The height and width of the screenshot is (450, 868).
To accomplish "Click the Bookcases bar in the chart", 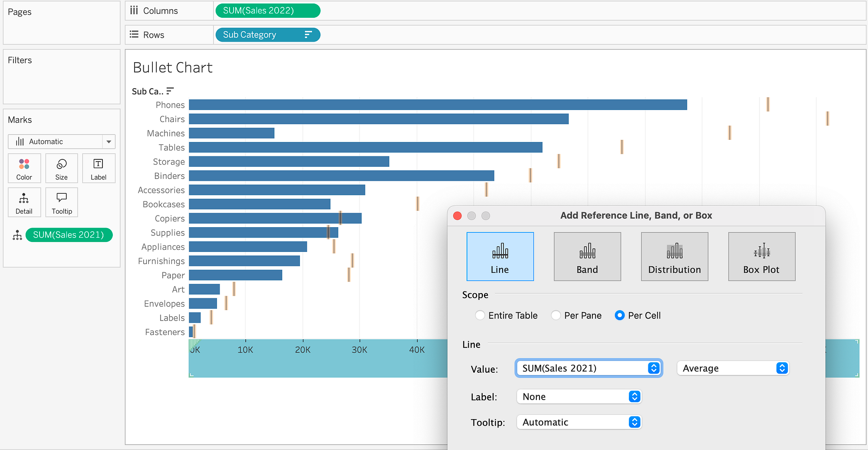I will 260,204.
